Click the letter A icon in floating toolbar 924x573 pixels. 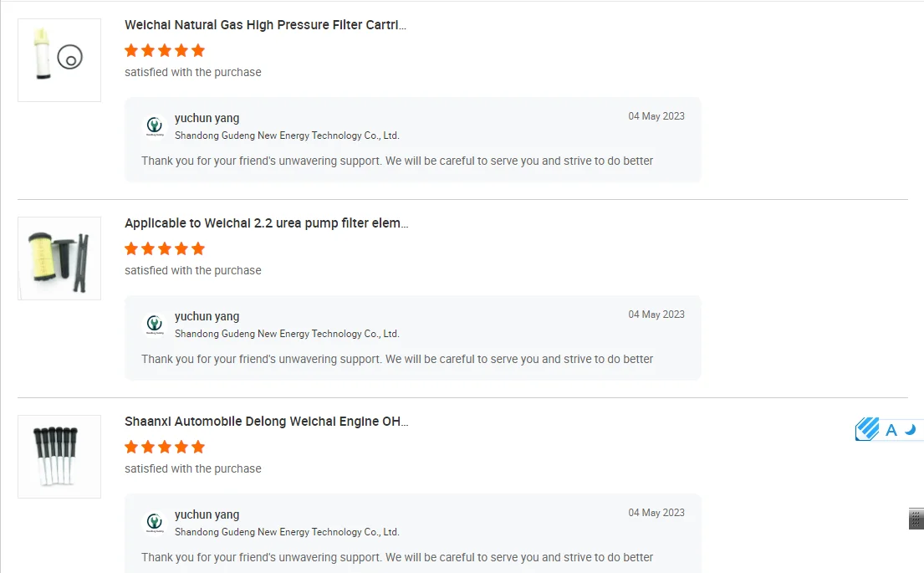pyautogui.click(x=891, y=430)
